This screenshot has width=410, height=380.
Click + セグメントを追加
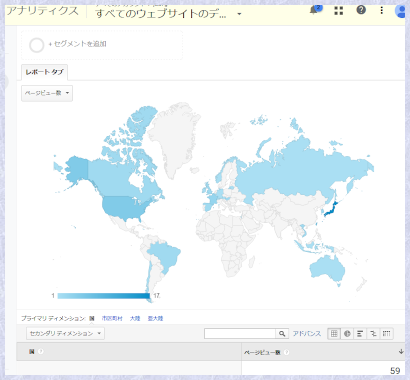coord(77,44)
